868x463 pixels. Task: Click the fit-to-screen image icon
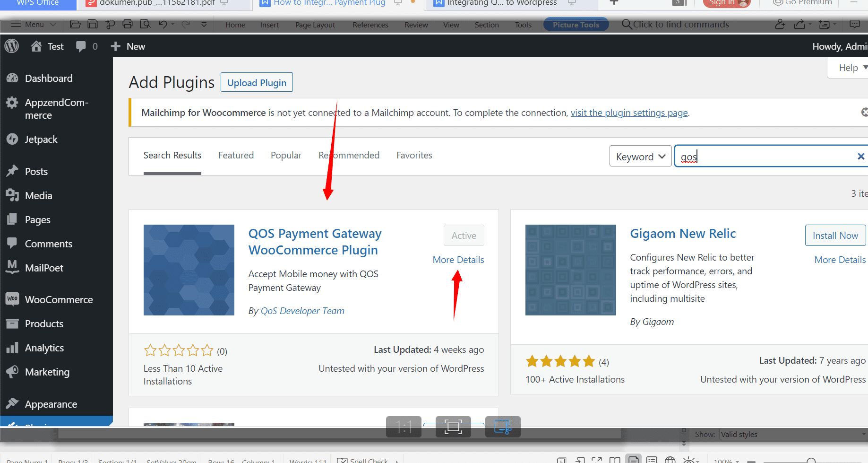pos(453,427)
